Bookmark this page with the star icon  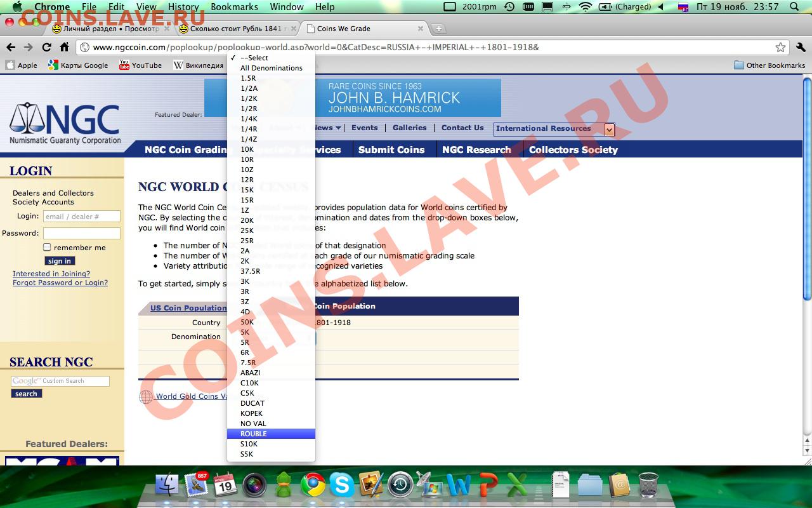(780, 48)
